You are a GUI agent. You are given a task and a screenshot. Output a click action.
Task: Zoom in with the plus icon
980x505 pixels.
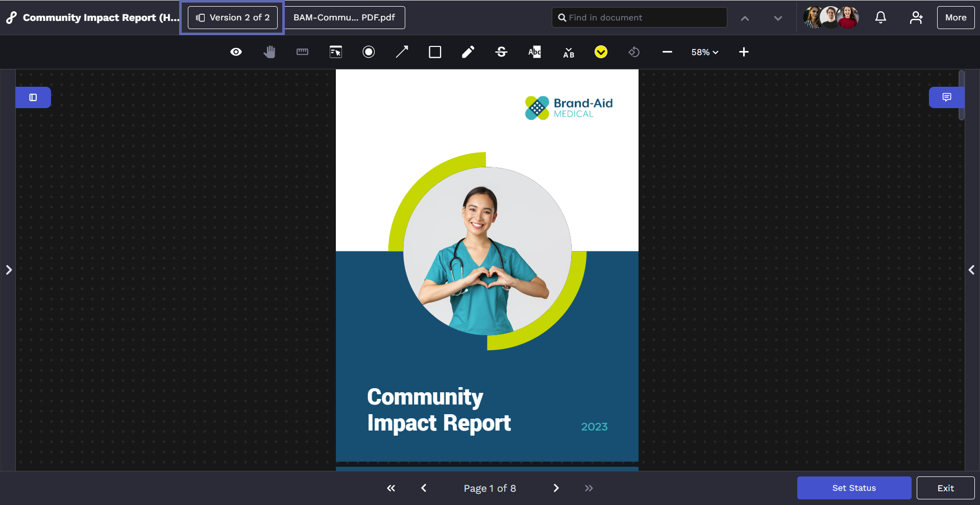(x=744, y=52)
